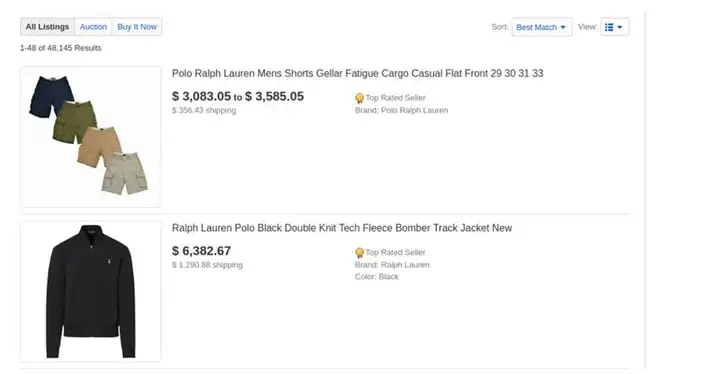Screen dimensions: 711x374
Task: Open the list view icon dropdown
Action: [614, 27]
